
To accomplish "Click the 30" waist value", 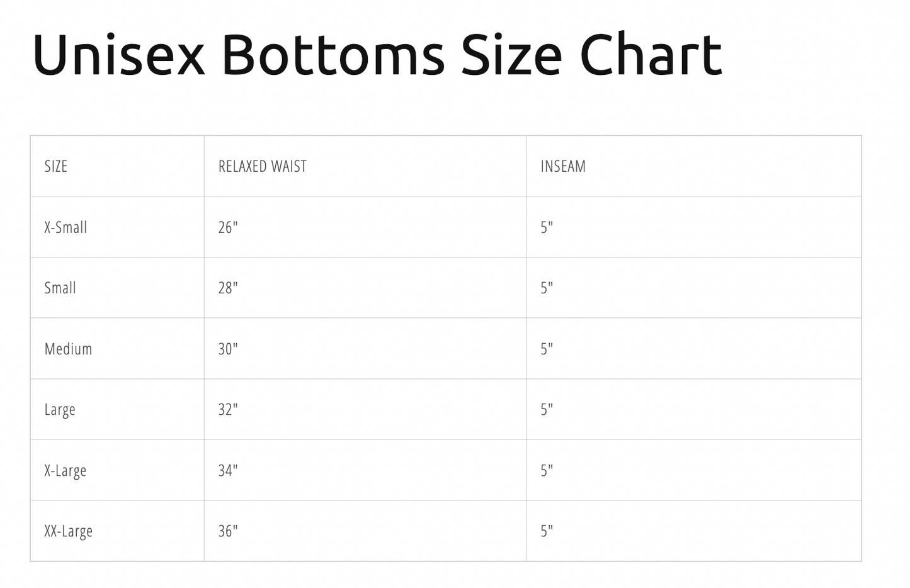I will (228, 349).
